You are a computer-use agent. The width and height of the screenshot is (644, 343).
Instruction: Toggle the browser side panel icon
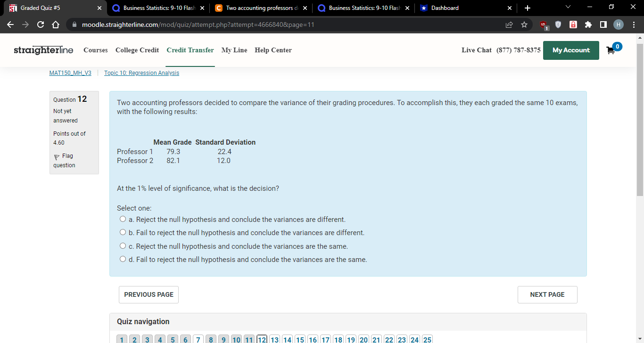coord(603,24)
